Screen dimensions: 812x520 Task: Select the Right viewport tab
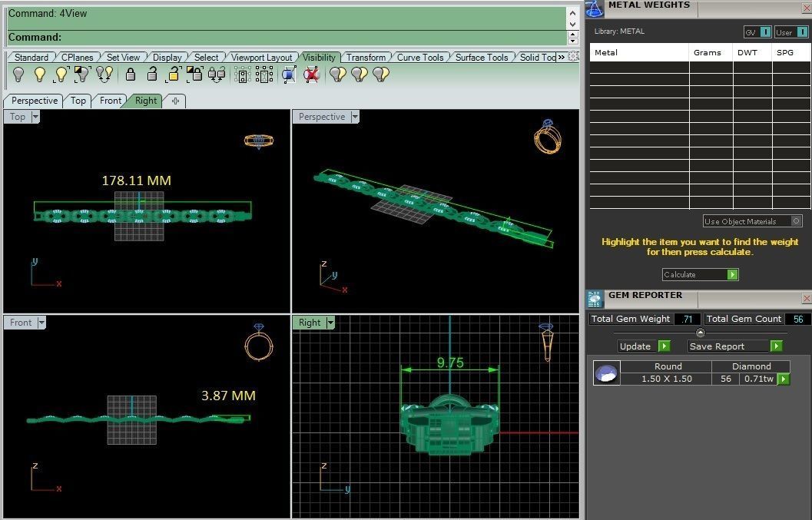pyautogui.click(x=145, y=101)
